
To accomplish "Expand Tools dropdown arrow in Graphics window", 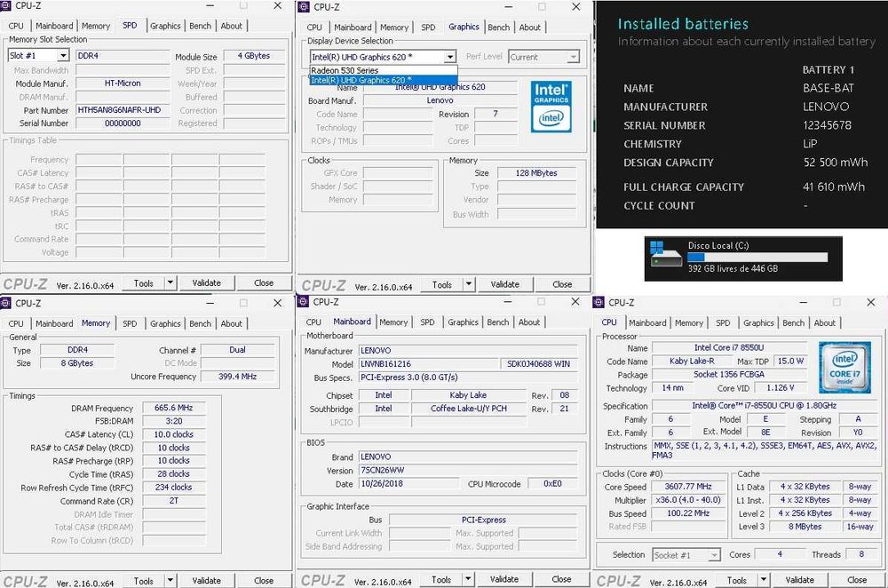I will coord(468,284).
